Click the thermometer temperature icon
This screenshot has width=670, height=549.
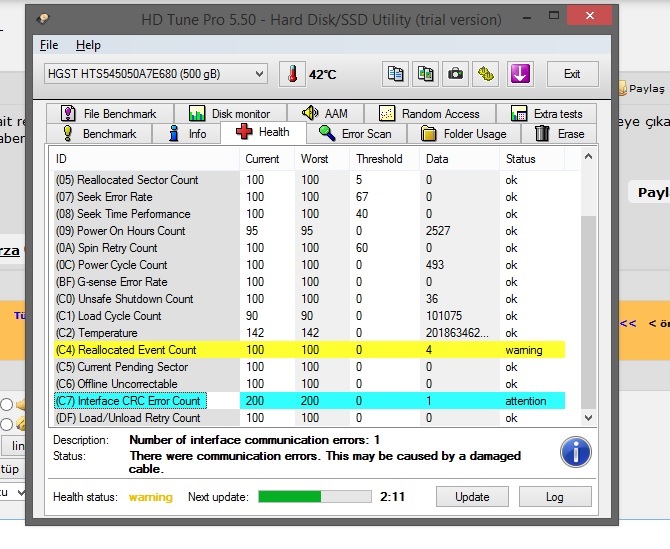[292, 74]
